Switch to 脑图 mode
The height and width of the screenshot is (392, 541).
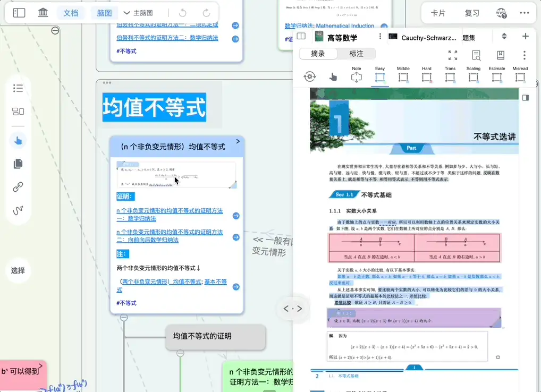[104, 13]
